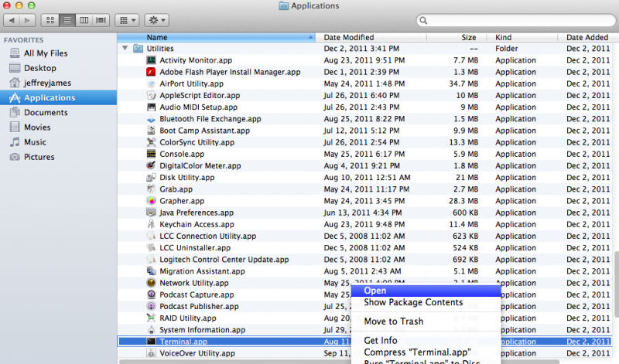Image resolution: width=619 pixels, height=364 pixels.
Task: Select the Network Utility.app icon
Action: [x=152, y=283]
